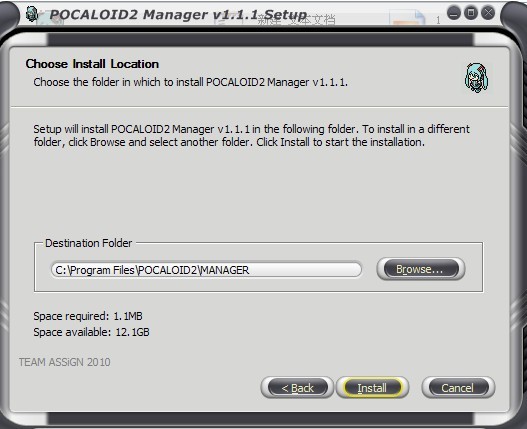Go back with the < Back button
The height and width of the screenshot is (429, 527).
[297, 388]
